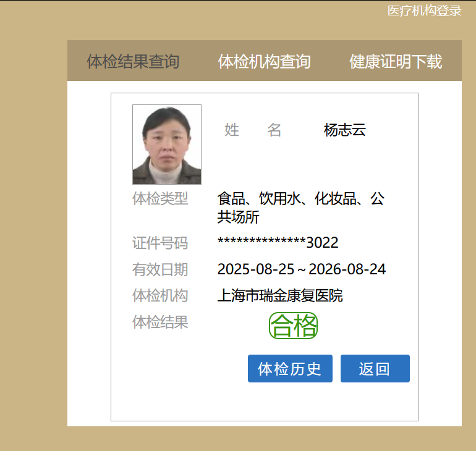The image size is (476, 451).
Task: Click the validity date range 2025-08-25～2026-08-24
Action: pyautogui.click(x=302, y=269)
